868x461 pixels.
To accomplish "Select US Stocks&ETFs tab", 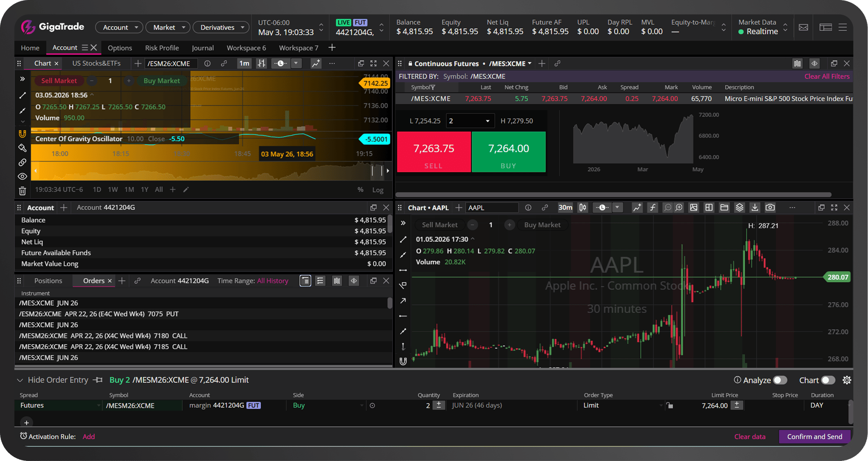I will click(96, 63).
